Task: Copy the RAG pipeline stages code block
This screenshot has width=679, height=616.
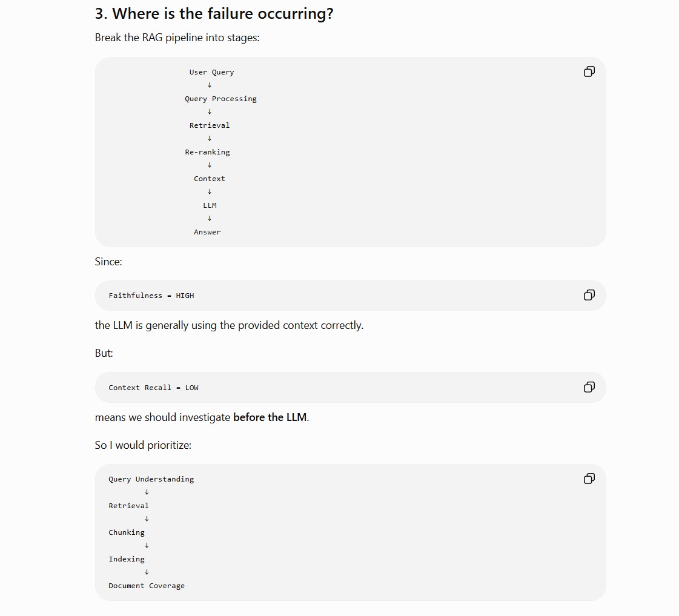Action: coord(589,71)
